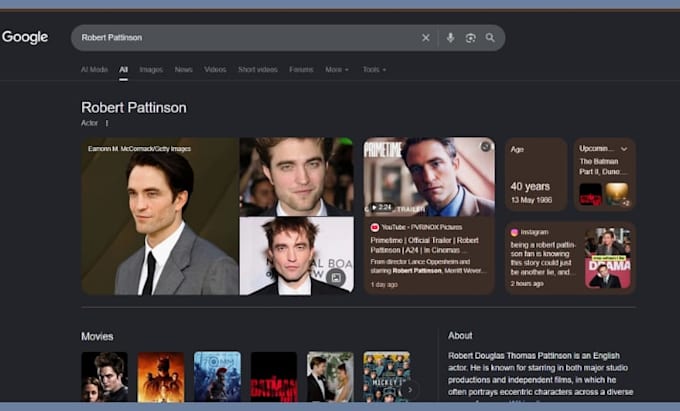The height and width of the screenshot is (411, 680).
Task: Click the Movies section heading
Action: click(97, 336)
